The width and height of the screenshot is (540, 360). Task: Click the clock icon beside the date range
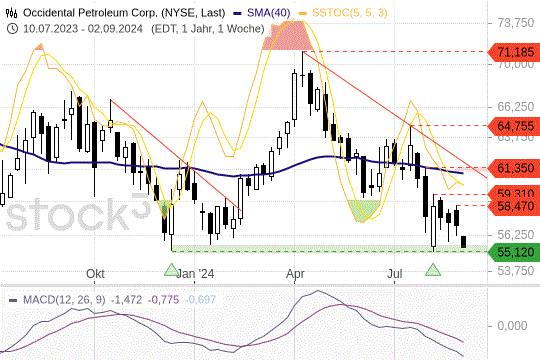12,29
